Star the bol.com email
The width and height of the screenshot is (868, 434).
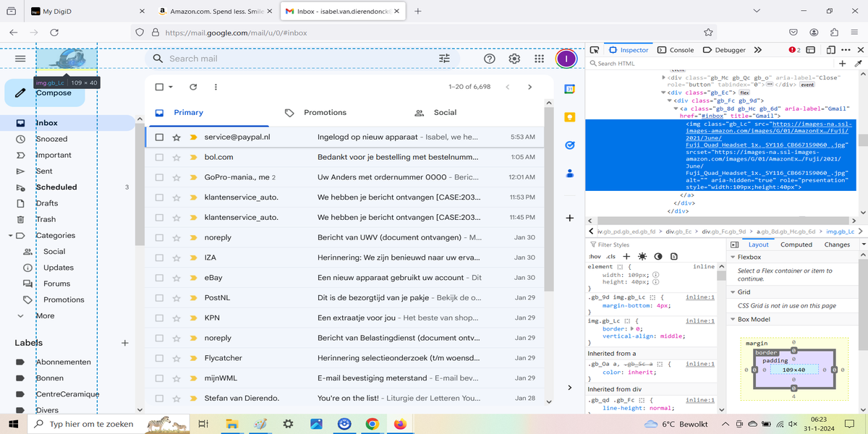click(176, 157)
